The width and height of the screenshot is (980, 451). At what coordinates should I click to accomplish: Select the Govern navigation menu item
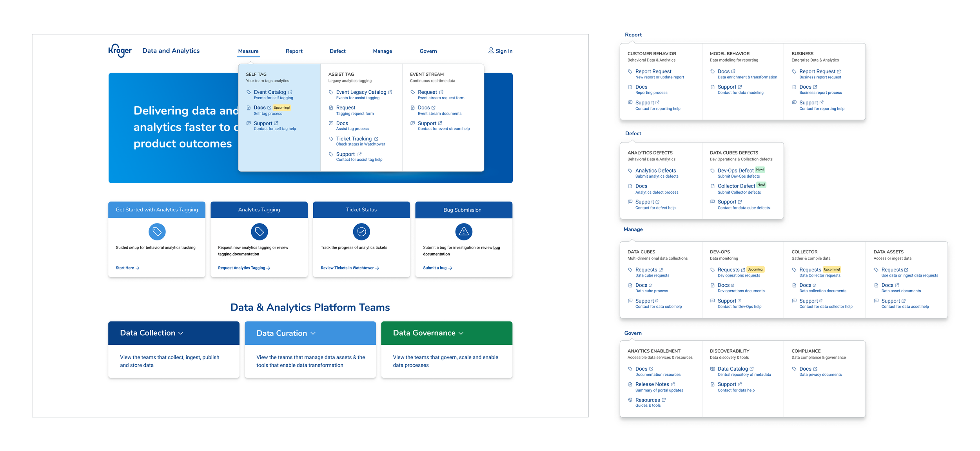coord(428,51)
